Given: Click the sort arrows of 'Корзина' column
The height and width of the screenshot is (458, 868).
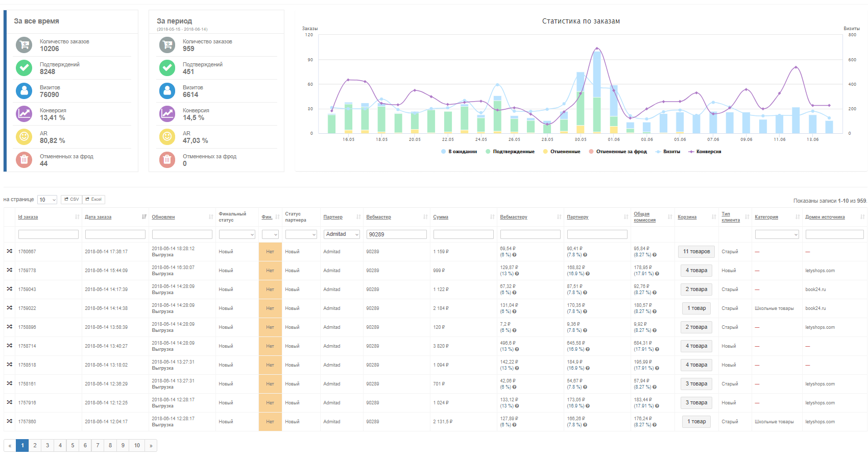Looking at the screenshot, I should tap(714, 217).
